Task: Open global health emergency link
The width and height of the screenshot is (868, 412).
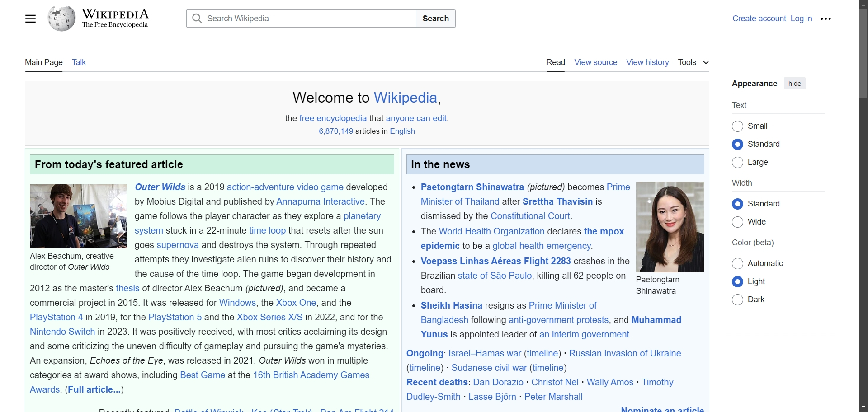Action: click(542, 246)
